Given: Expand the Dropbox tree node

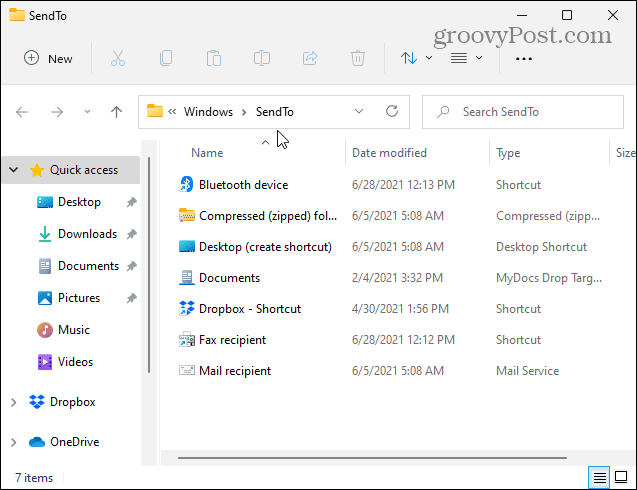Looking at the screenshot, I should (13, 402).
